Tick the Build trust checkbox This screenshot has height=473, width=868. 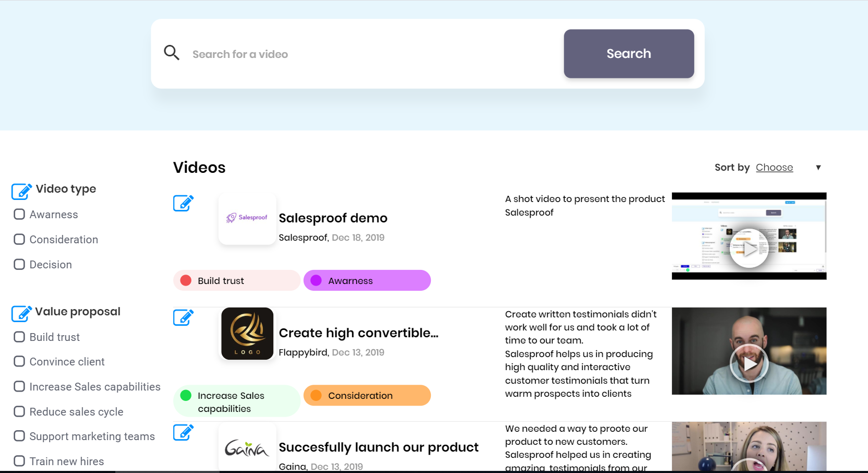[x=19, y=337]
